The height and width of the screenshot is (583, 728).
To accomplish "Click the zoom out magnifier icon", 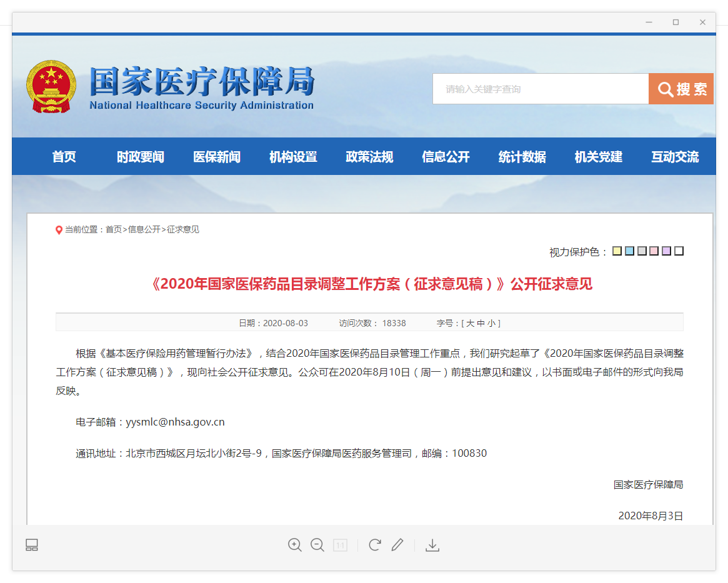I will click(x=317, y=545).
